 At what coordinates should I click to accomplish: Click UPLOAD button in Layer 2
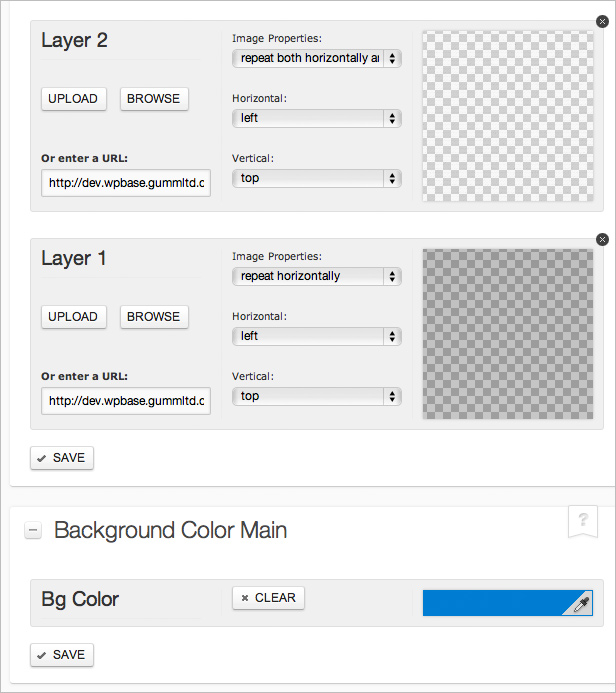[73, 99]
